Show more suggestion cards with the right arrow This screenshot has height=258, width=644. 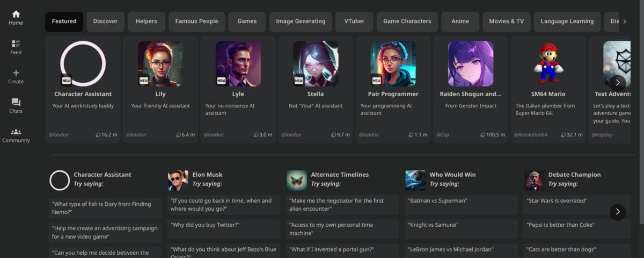pos(618,212)
